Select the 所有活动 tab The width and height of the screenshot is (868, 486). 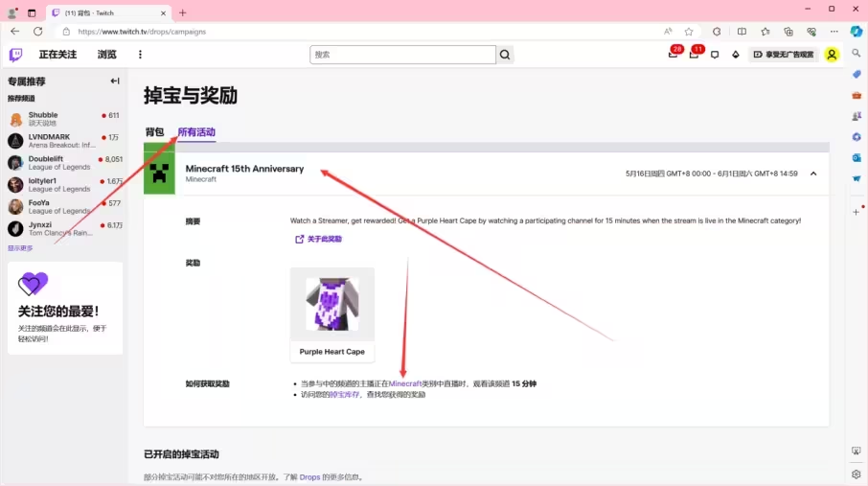coord(196,132)
